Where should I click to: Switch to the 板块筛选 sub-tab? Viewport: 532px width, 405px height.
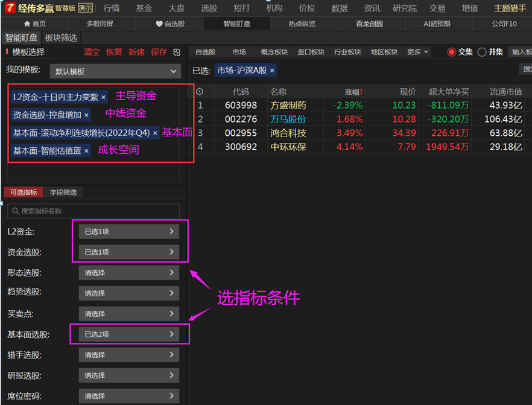click(61, 37)
